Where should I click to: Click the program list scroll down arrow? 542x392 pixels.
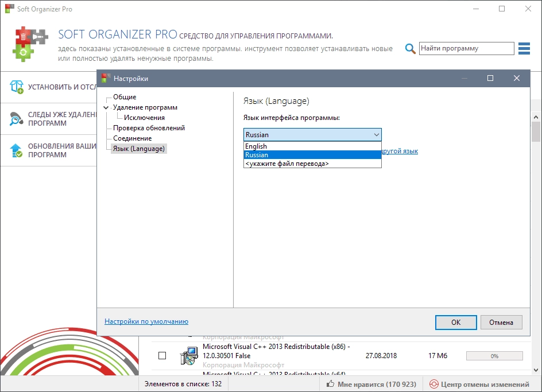coord(536,370)
